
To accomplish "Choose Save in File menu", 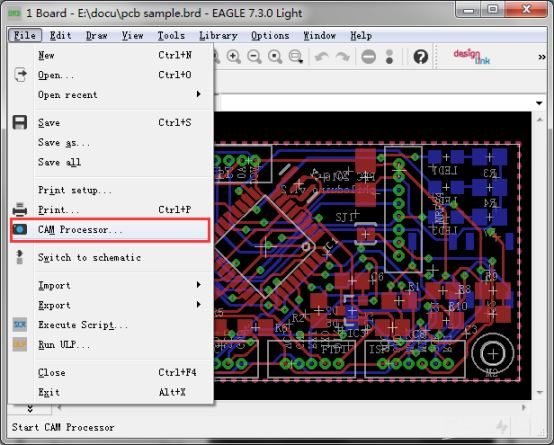I will point(111,123).
